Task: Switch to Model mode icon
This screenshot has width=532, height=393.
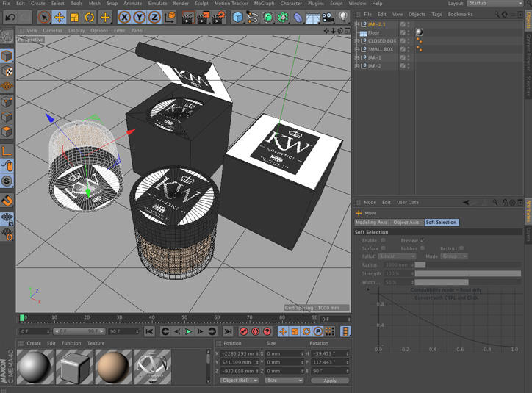Action: [x=7, y=57]
